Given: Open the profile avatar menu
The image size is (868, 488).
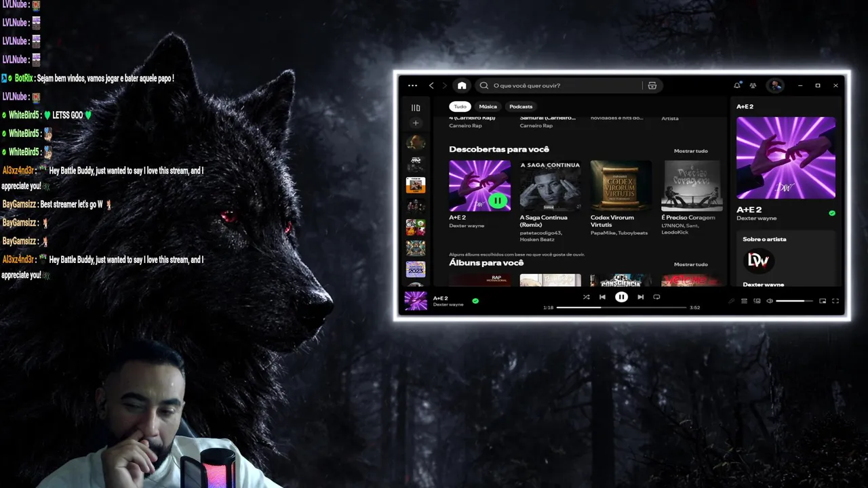Looking at the screenshot, I should [775, 85].
